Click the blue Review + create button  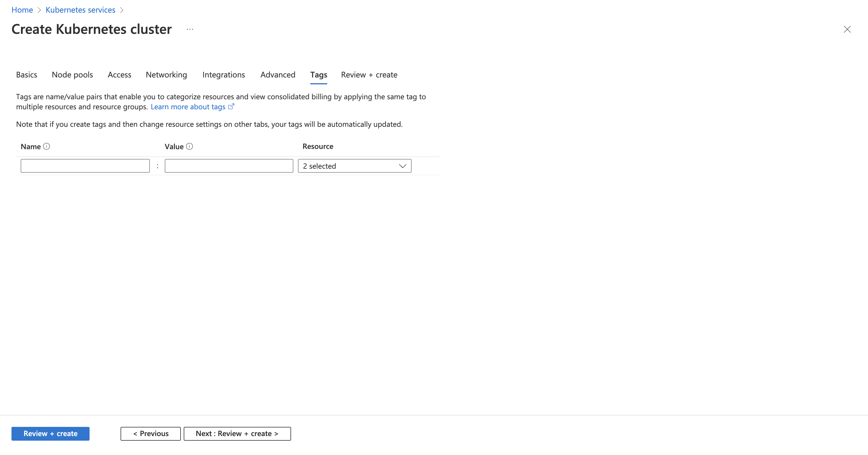(51, 434)
